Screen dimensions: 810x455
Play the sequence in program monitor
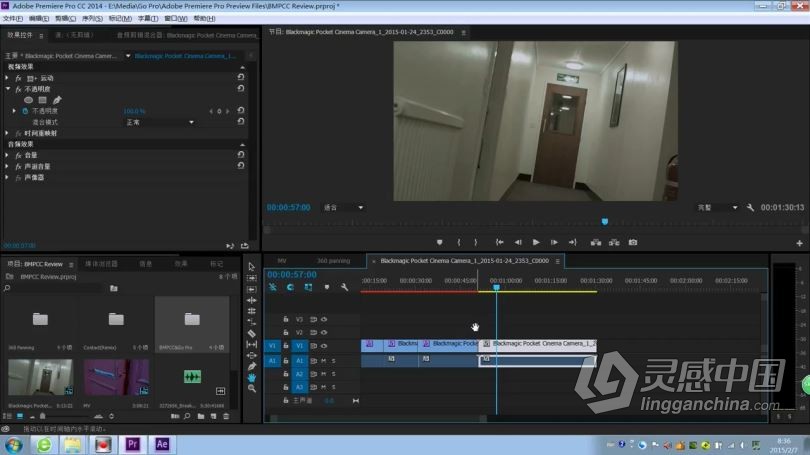click(x=536, y=242)
